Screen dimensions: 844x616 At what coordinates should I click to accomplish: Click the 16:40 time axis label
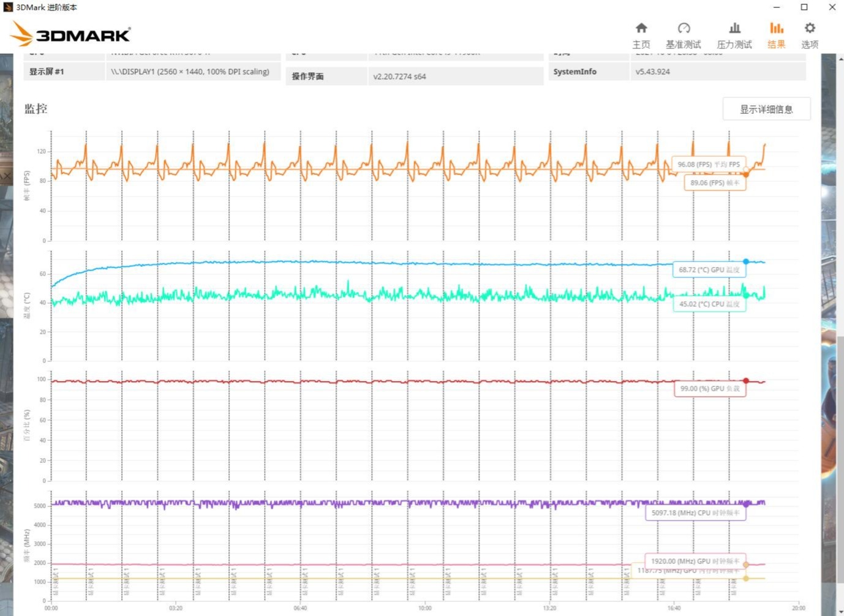[674, 608]
